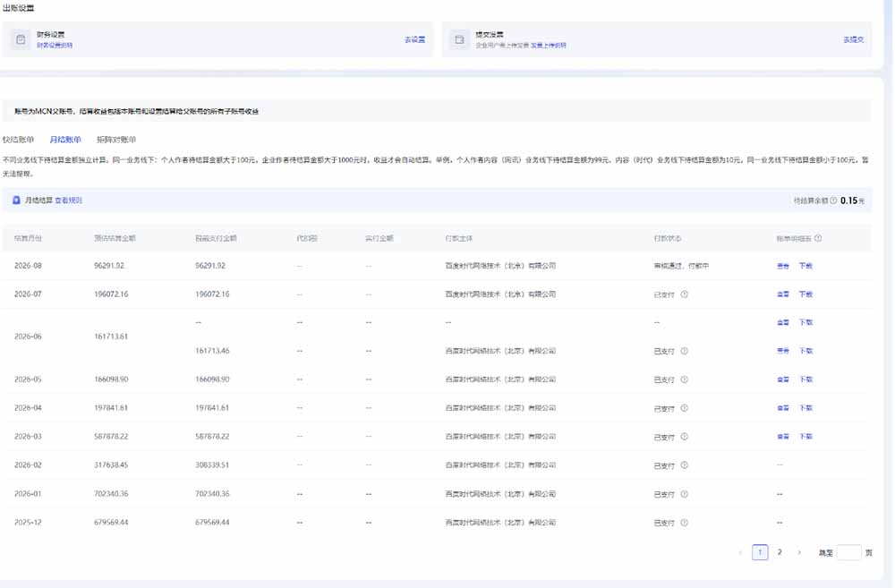The width and height of the screenshot is (895, 588).
Task: Click the info icon beside 已支付 for 2026-05
Action: point(685,379)
